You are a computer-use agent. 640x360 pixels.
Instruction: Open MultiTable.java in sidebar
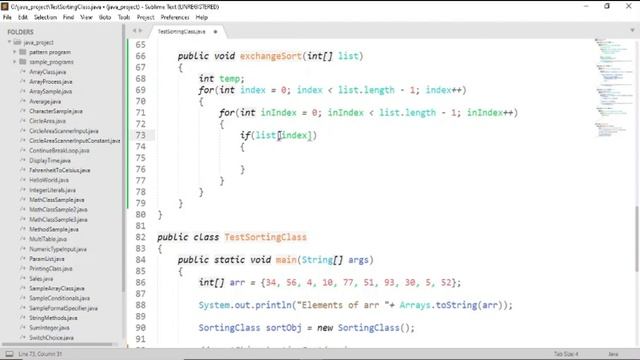(48, 239)
